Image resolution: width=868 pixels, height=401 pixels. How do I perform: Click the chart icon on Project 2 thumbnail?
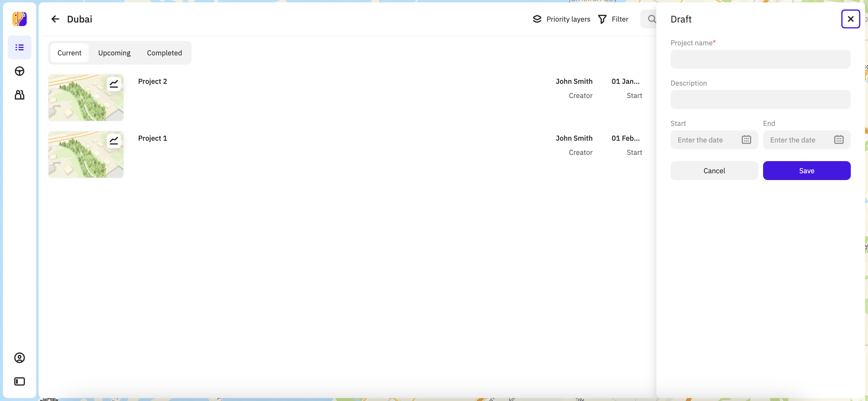coord(114,84)
